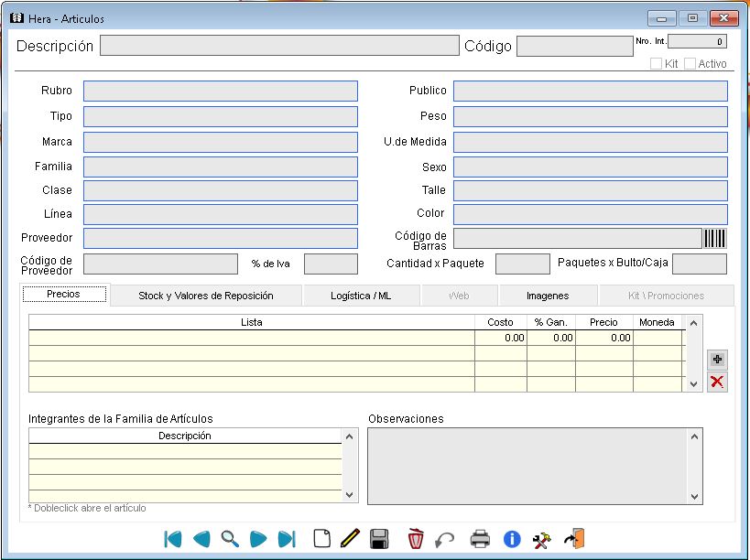Jump to the last record
This screenshot has height=560, width=750.
(287, 539)
